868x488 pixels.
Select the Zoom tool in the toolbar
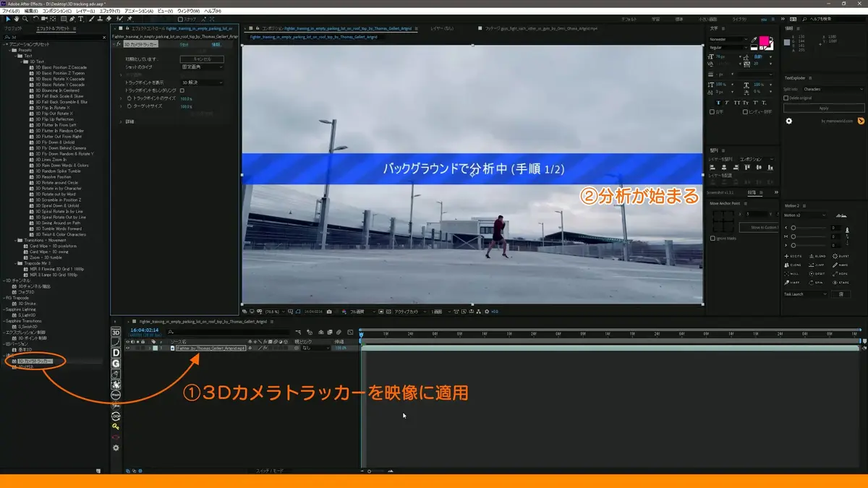(x=25, y=20)
